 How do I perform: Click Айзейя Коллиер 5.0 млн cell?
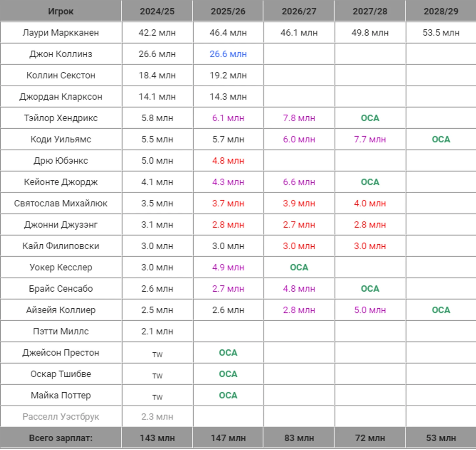click(x=370, y=310)
